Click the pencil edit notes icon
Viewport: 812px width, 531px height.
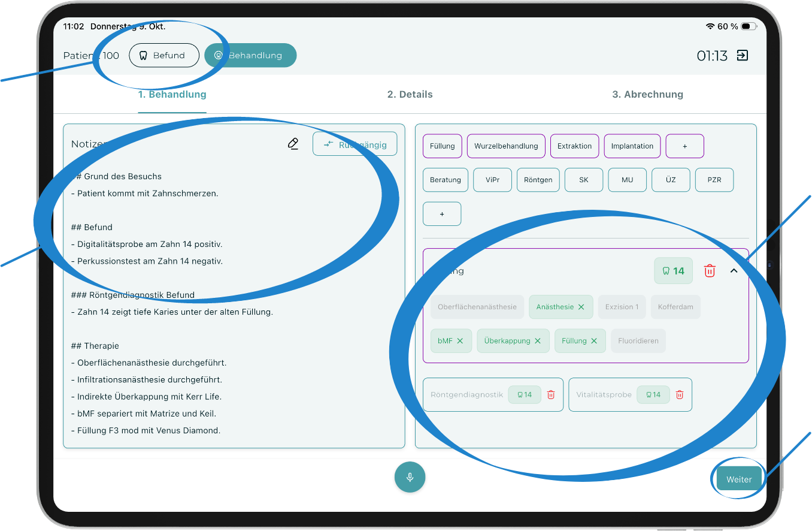click(293, 144)
